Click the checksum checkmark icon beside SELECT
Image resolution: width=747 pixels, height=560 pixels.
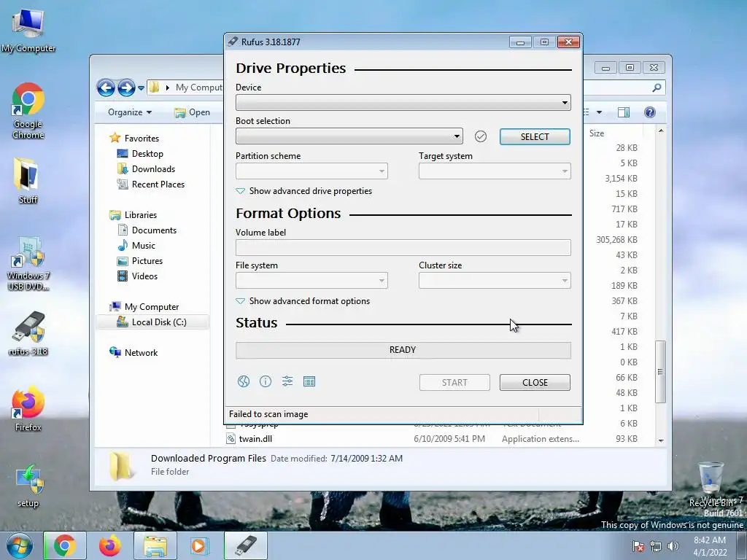point(481,136)
